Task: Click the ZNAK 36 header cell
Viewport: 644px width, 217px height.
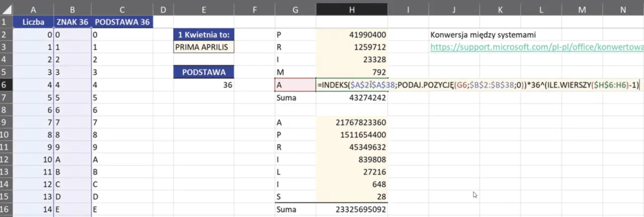Action: (72, 22)
